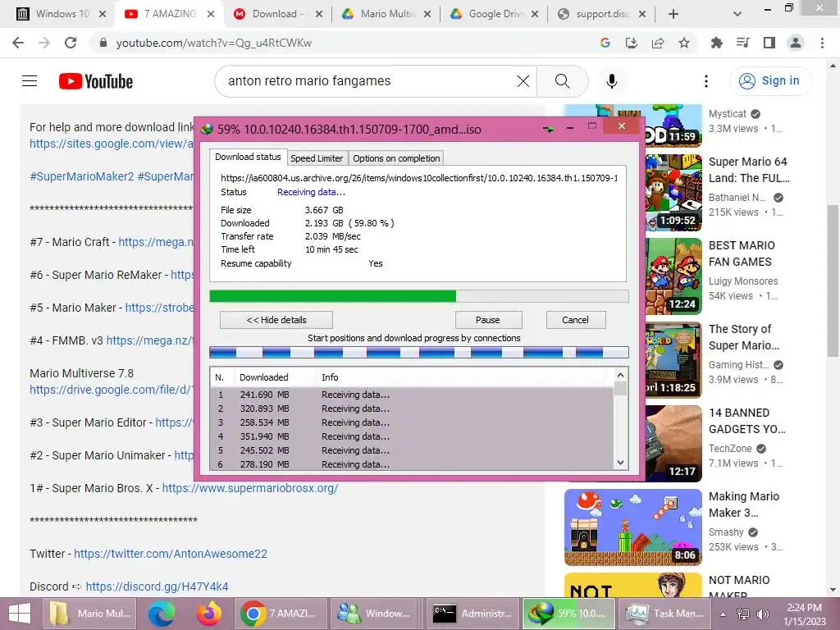Switch to the Download status tab

[x=248, y=157]
